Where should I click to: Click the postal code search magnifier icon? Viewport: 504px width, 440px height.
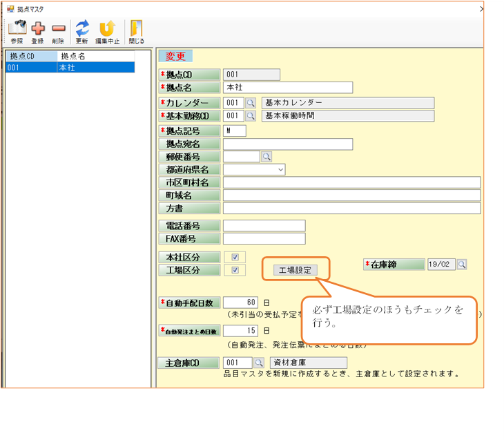(x=266, y=157)
